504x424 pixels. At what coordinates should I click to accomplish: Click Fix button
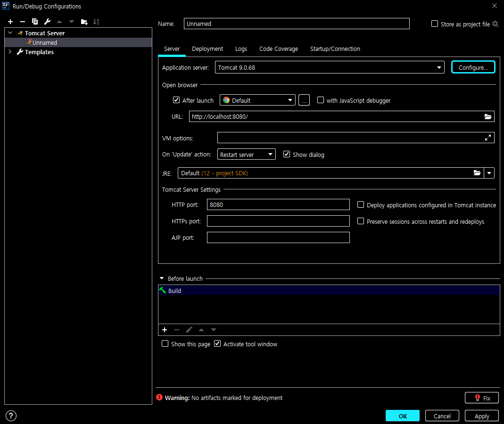pos(481,398)
